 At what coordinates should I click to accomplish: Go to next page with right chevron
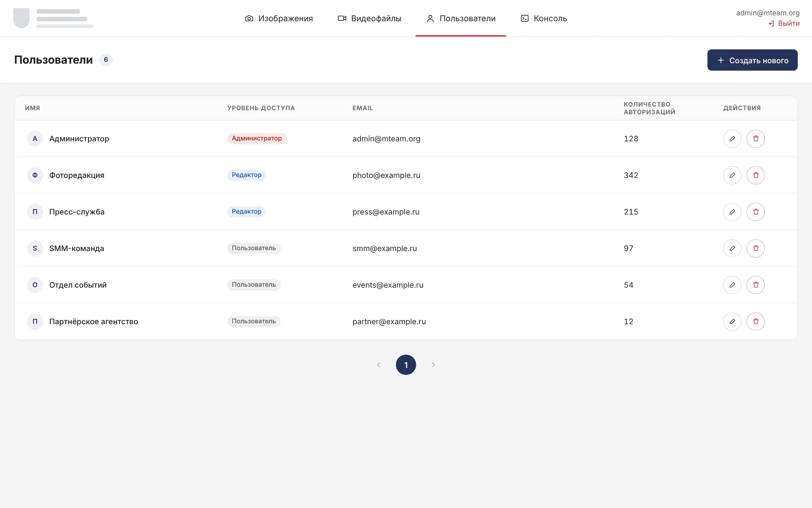[433, 365]
